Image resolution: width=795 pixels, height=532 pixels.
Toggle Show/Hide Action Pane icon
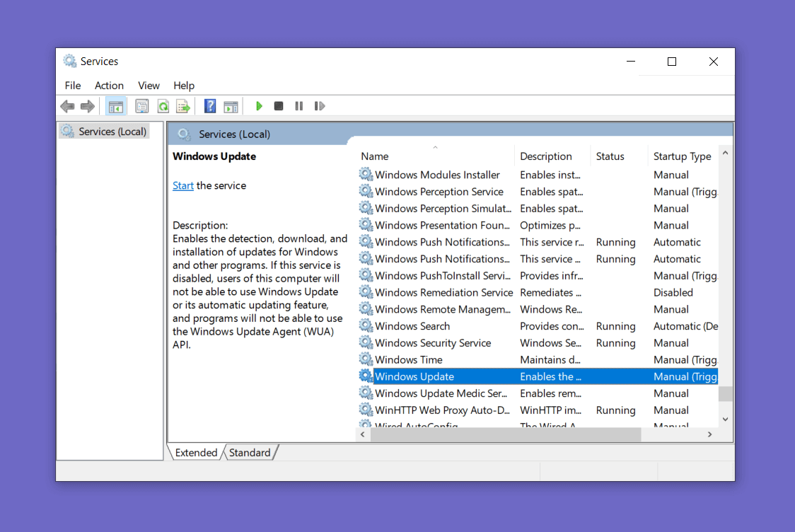[x=231, y=107]
